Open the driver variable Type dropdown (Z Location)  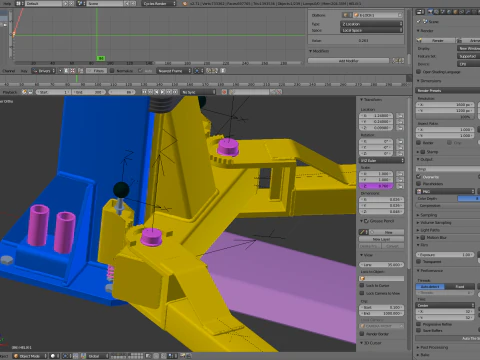click(x=371, y=24)
